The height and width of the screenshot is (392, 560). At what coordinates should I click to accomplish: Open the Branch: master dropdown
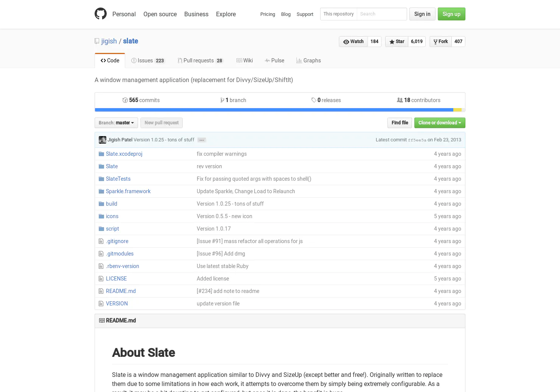coord(116,123)
